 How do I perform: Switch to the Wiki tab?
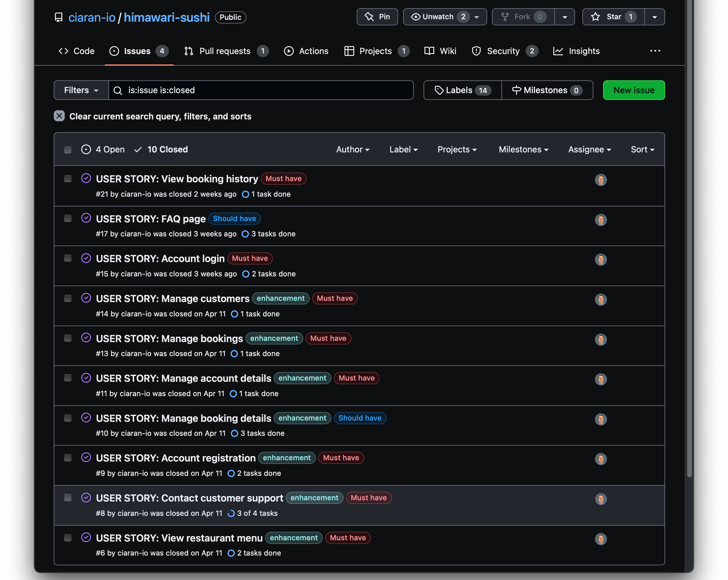click(440, 51)
